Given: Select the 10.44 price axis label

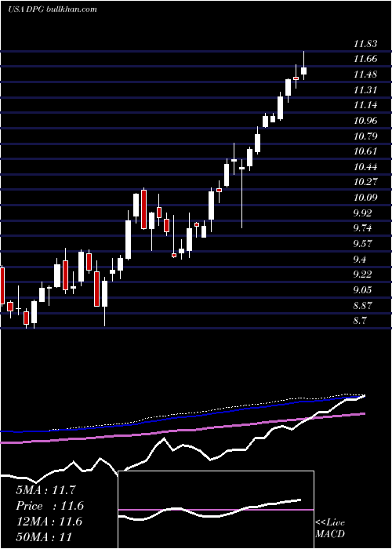Looking at the screenshot, I should (365, 166).
